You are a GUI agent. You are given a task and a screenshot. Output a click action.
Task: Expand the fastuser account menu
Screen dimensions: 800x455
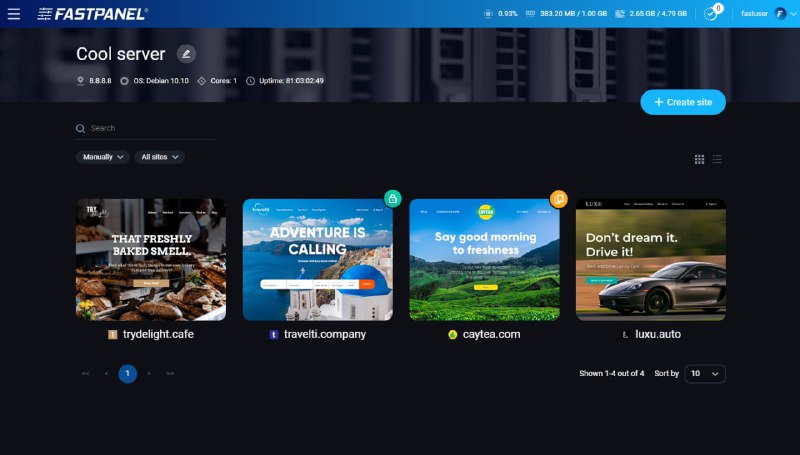click(768, 14)
